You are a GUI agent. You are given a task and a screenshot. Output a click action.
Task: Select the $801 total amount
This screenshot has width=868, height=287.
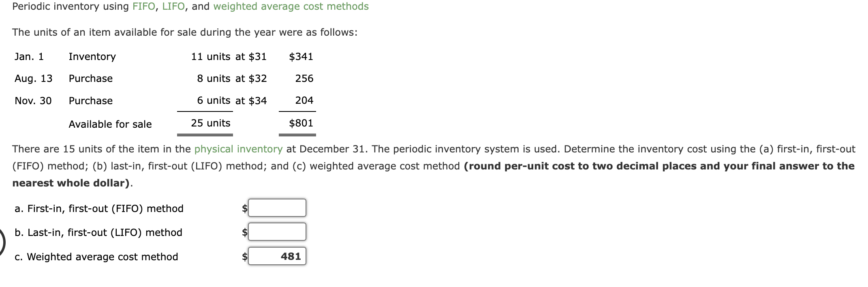(x=301, y=123)
